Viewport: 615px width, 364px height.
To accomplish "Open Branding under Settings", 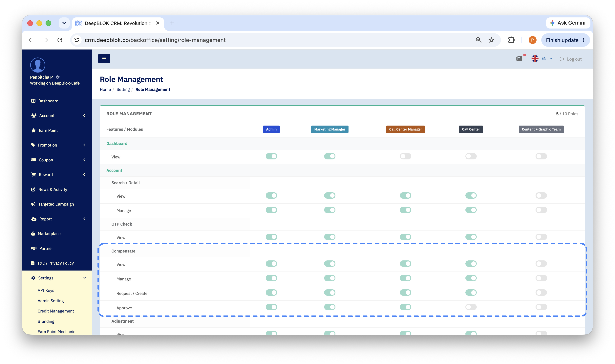I will pos(46,321).
